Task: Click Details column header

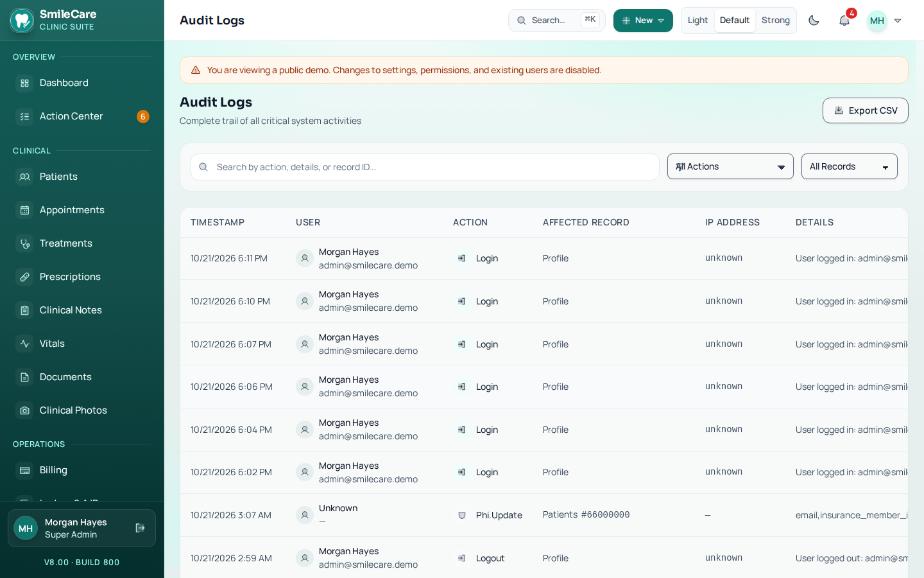Action: pyautogui.click(x=814, y=222)
